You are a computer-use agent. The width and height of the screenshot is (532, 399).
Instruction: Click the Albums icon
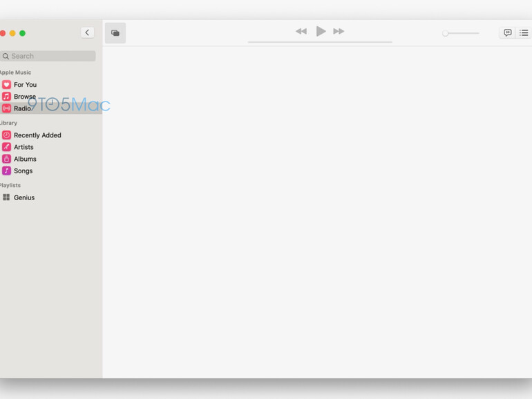pyautogui.click(x=6, y=159)
